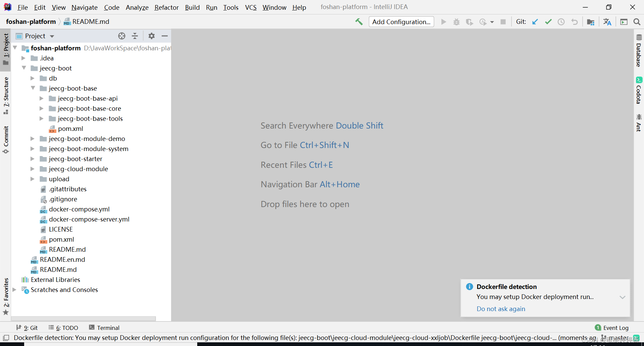Toggle the 6: TODO tool window

(x=63, y=328)
